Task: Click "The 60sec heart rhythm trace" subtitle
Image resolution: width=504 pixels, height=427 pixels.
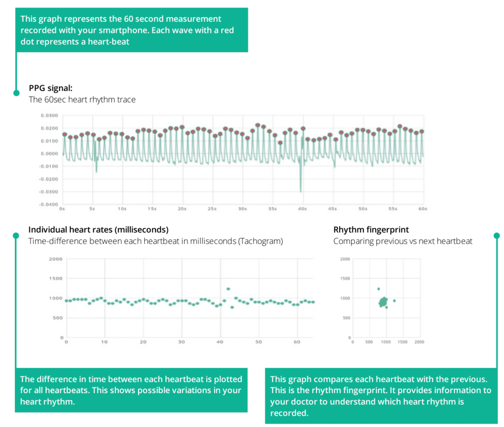Action: click(x=82, y=99)
